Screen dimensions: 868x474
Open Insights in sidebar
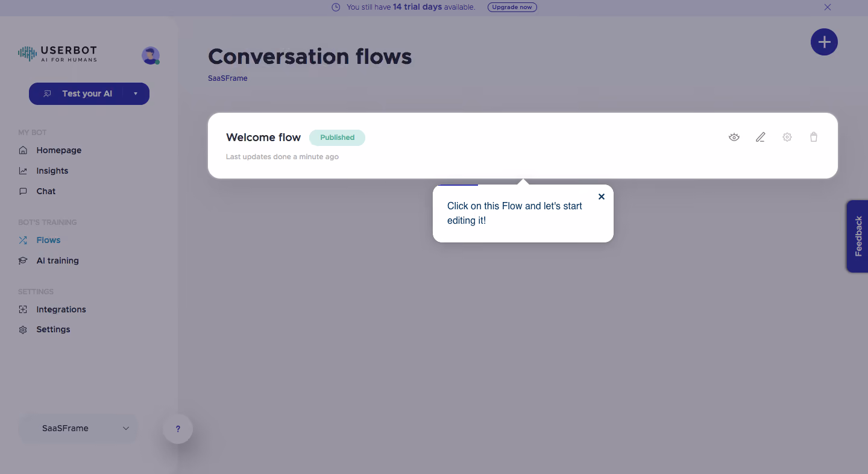tap(52, 171)
